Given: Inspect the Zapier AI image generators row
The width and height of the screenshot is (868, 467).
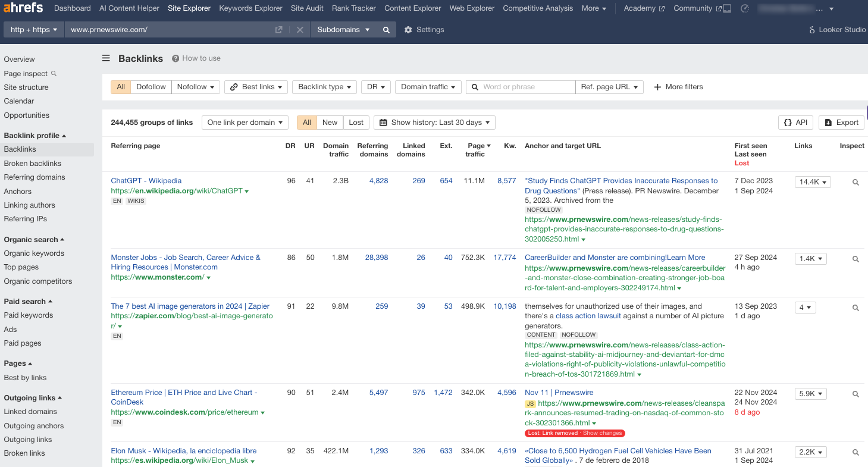Looking at the screenshot, I should tap(856, 308).
